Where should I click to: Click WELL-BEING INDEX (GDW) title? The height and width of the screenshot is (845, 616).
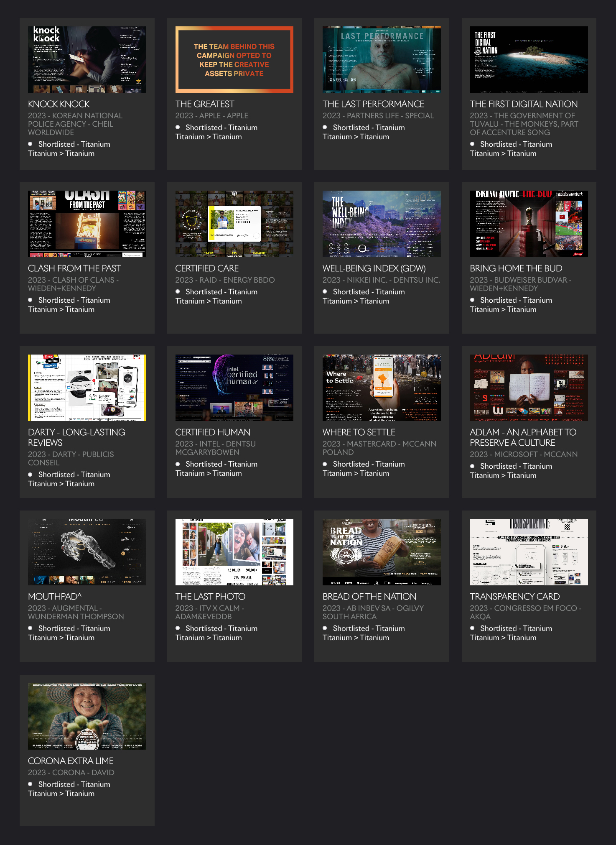(374, 268)
